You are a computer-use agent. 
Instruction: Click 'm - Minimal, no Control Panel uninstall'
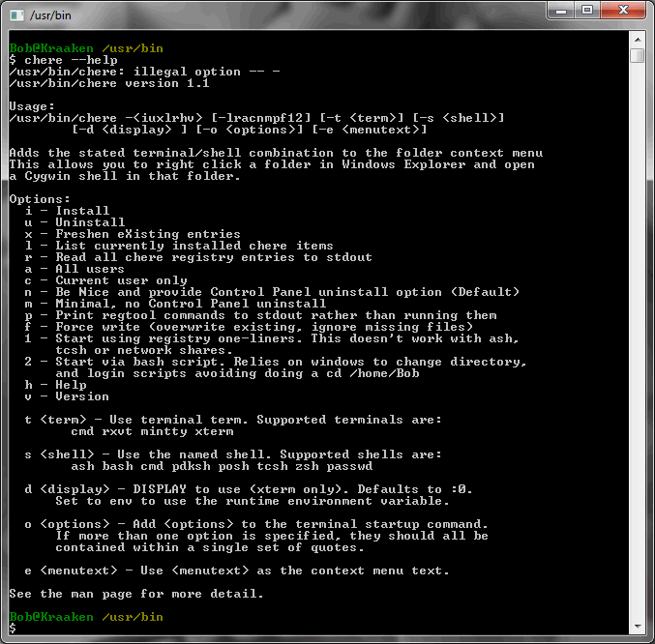[x=175, y=304]
